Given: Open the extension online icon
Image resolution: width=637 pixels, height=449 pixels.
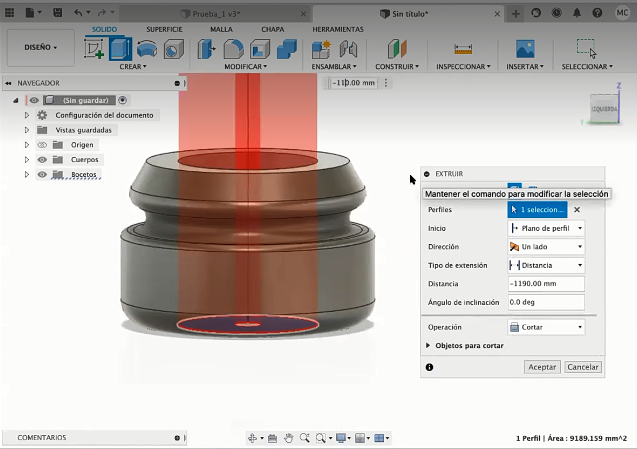Looking at the screenshot, I should click(x=536, y=13).
